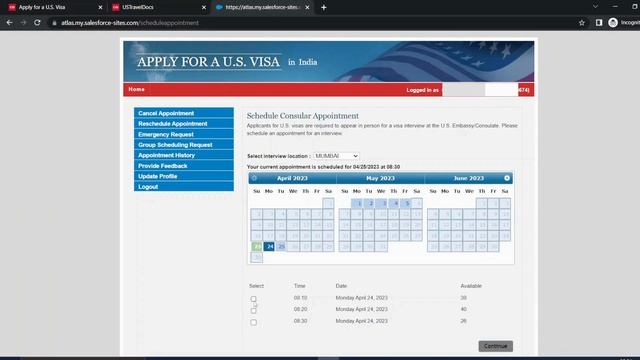Go back in browser history
The height and width of the screenshot is (360, 640).
click(x=9, y=23)
